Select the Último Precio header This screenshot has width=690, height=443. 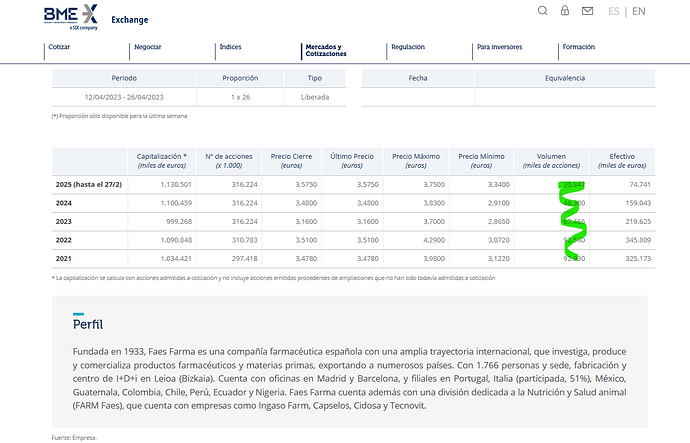point(352,161)
